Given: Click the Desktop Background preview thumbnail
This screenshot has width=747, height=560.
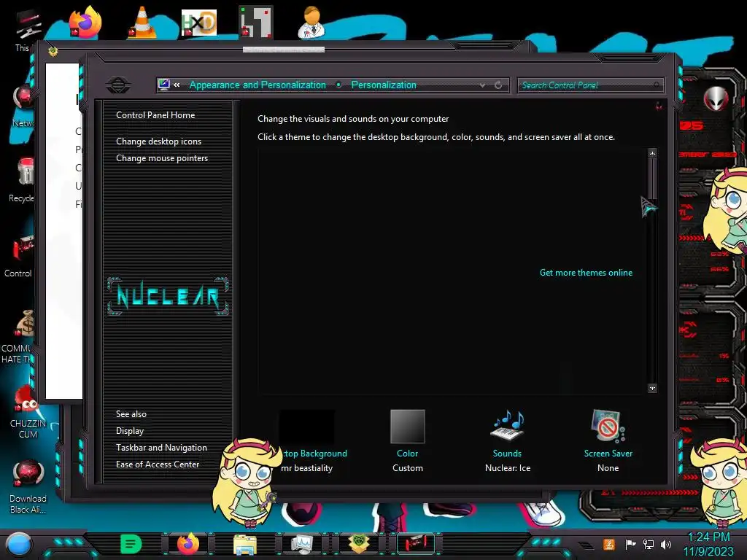Looking at the screenshot, I should pos(307,426).
